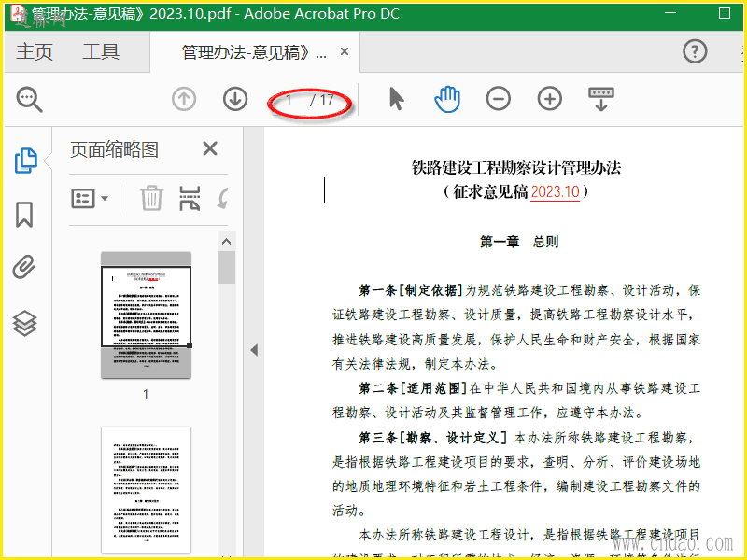Screen dimensions: 747x560
Task: Close the 页面缩略图 panel
Action: pyautogui.click(x=209, y=149)
